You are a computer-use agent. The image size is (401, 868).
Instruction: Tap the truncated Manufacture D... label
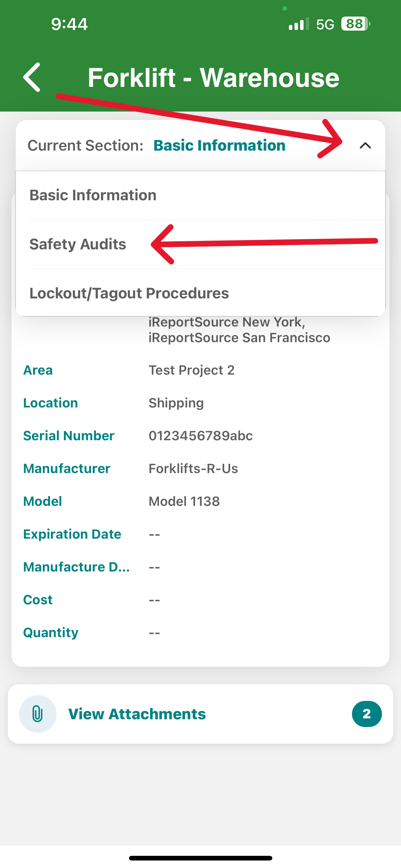point(77,567)
